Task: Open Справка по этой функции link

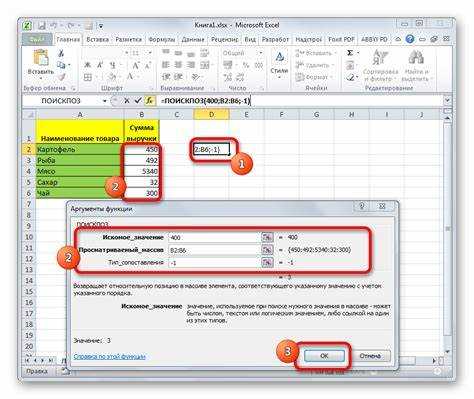Action: point(110,356)
